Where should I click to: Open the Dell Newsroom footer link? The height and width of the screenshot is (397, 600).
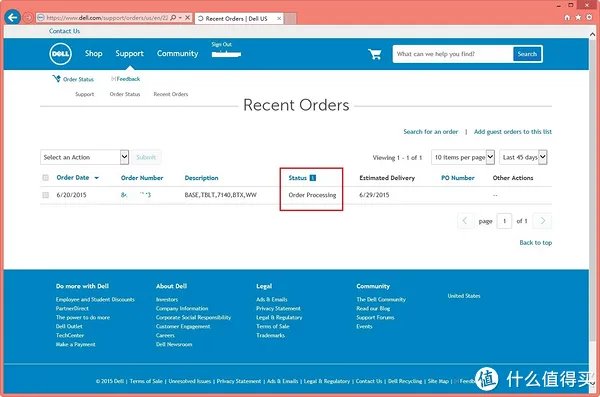click(174, 345)
